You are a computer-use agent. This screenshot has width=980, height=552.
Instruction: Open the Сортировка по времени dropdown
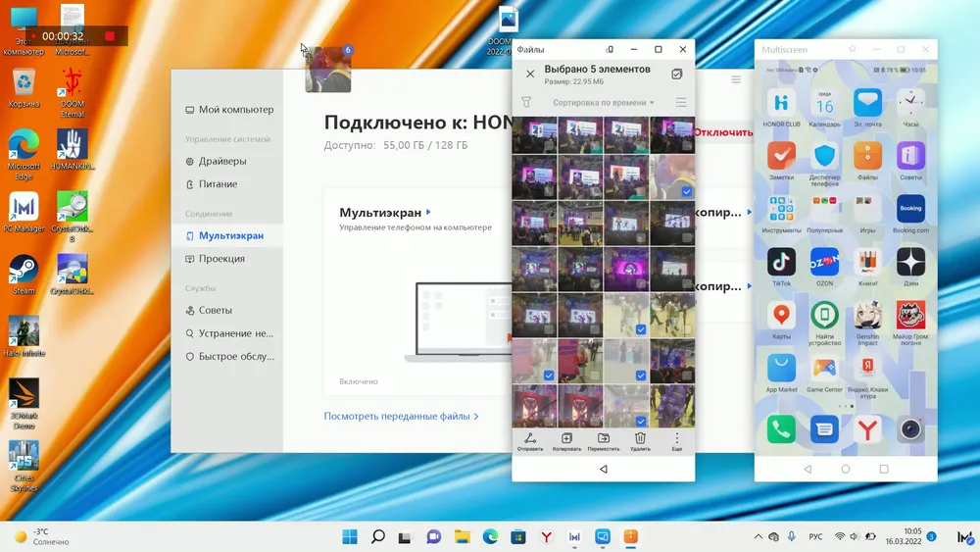click(603, 102)
